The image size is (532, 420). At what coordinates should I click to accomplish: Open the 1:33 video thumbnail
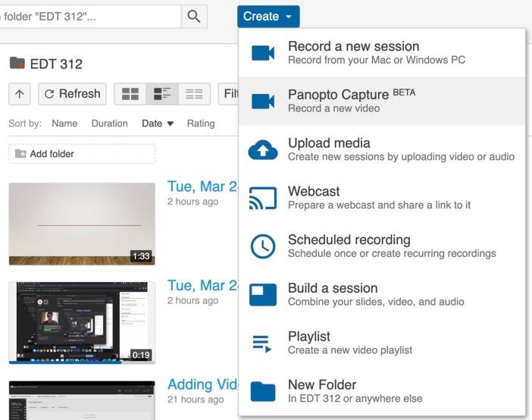(x=82, y=224)
